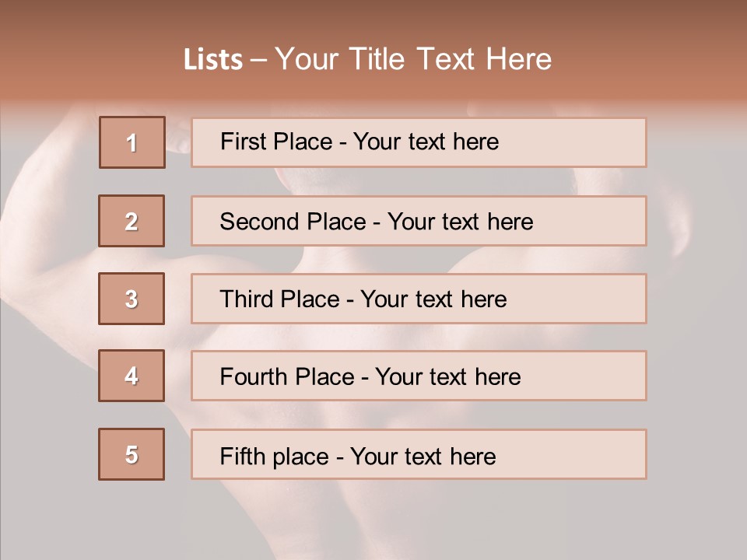Screen dimensions: 747x560
Task: Click the empty right end of the Fifth place box
Action: point(591,454)
